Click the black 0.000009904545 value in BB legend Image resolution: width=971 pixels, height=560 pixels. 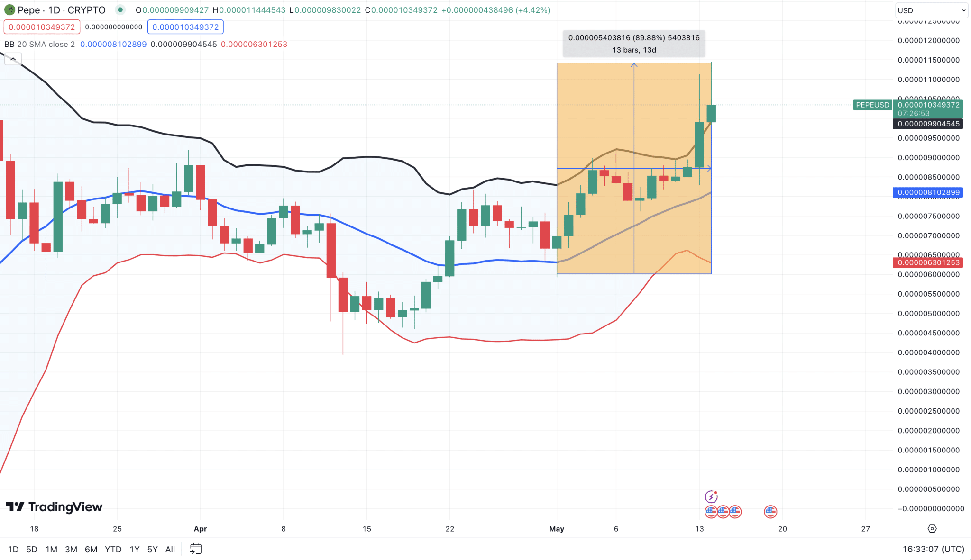184,44
